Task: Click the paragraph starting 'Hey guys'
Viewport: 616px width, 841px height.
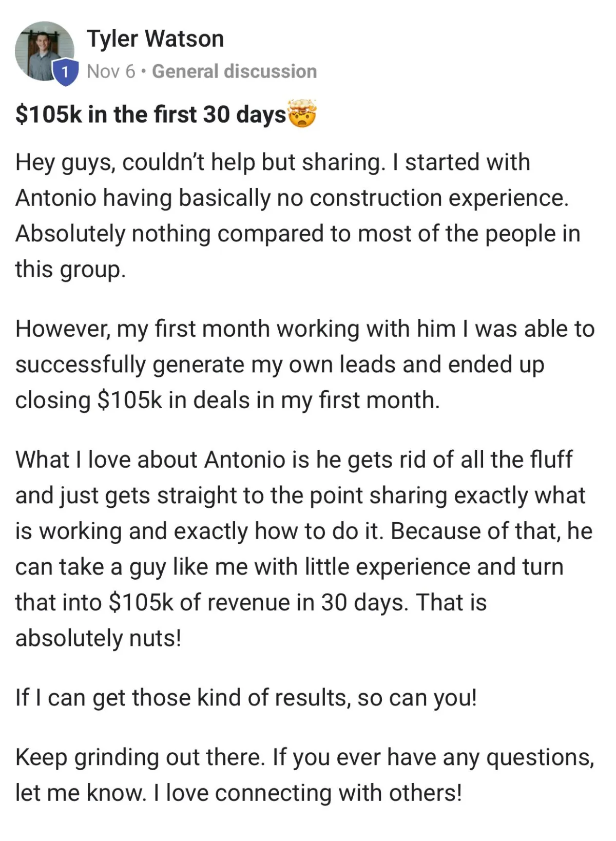Action: click(298, 216)
